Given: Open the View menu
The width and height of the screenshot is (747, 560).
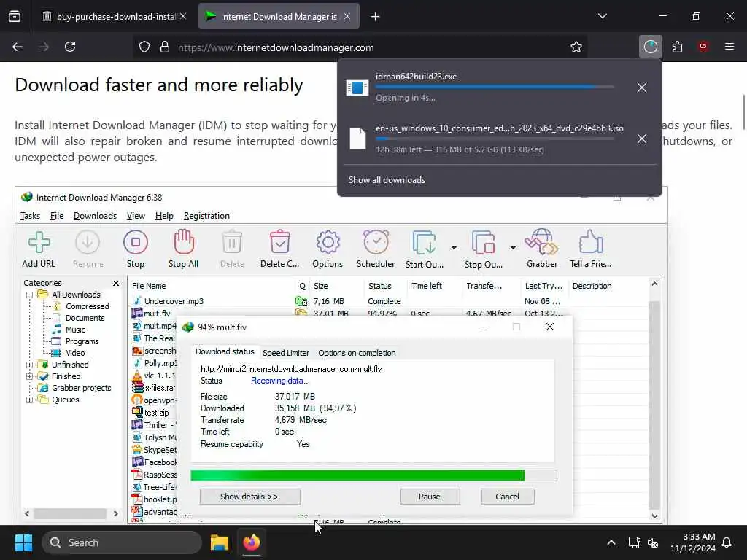Looking at the screenshot, I should [x=136, y=216].
